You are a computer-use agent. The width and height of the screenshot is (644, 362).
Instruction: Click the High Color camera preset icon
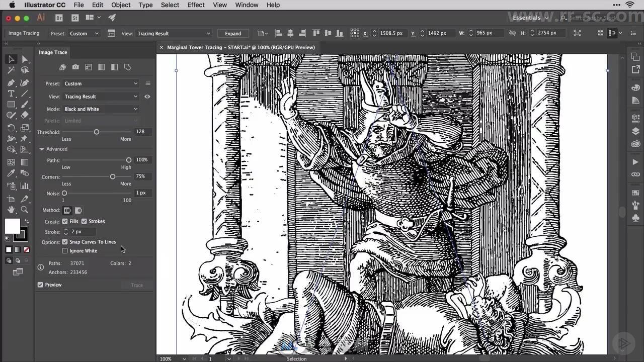coord(75,67)
